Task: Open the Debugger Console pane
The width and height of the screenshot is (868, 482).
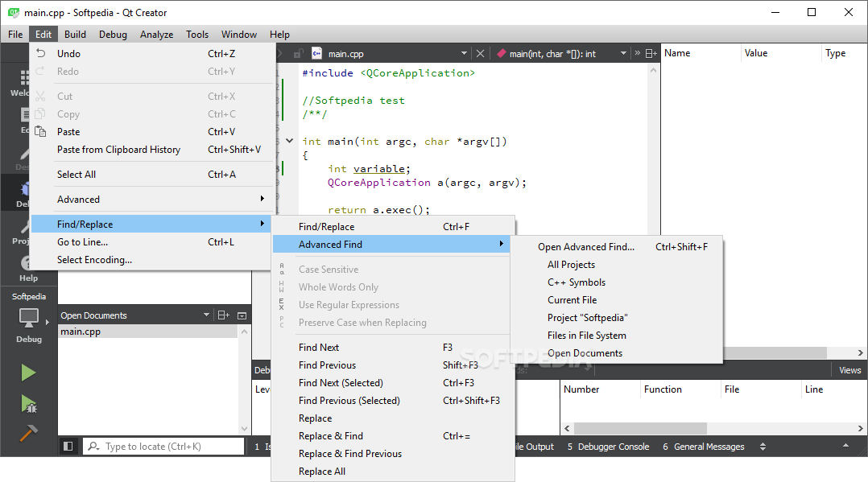Action: click(609, 446)
